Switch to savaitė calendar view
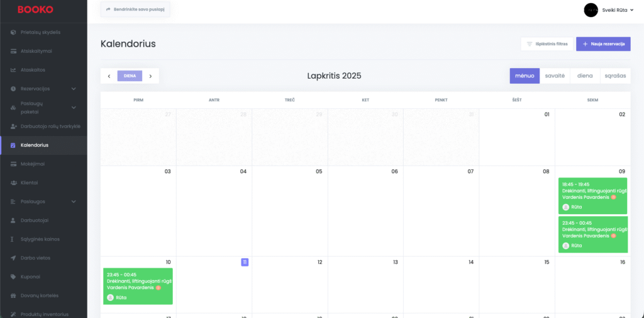The width and height of the screenshot is (644, 318). (554, 76)
